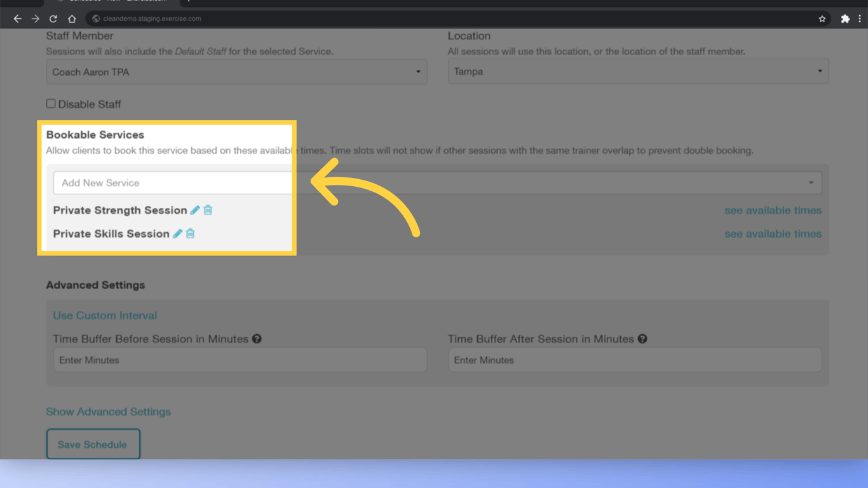The height and width of the screenshot is (488, 868).
Task: Click the browser home icon
Action: point(71,18)
